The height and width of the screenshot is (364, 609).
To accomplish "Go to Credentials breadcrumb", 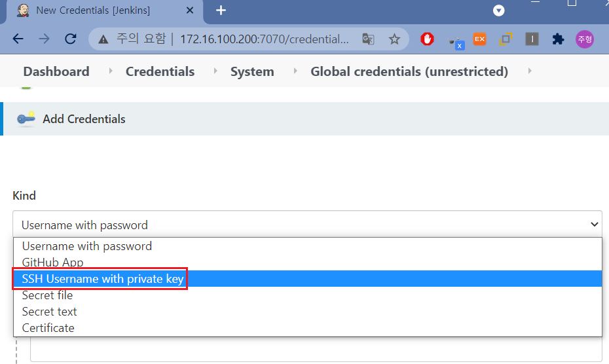I will coord(160,71).
